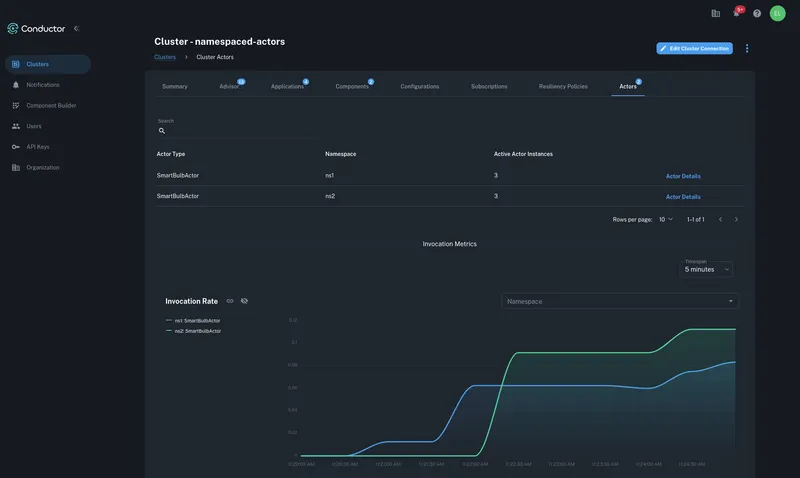800x478 pixels.
Task: Open the EL user avatar menu
Action: point(777,13)
